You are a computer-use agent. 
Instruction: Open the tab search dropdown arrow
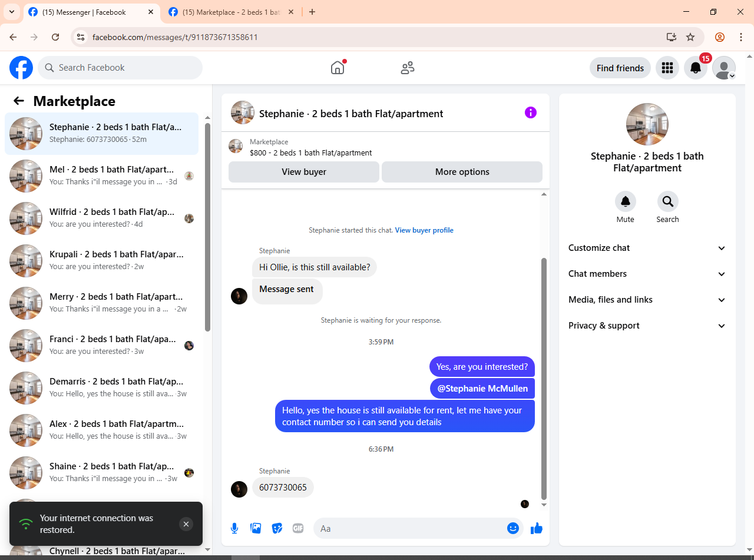[11, 12]
